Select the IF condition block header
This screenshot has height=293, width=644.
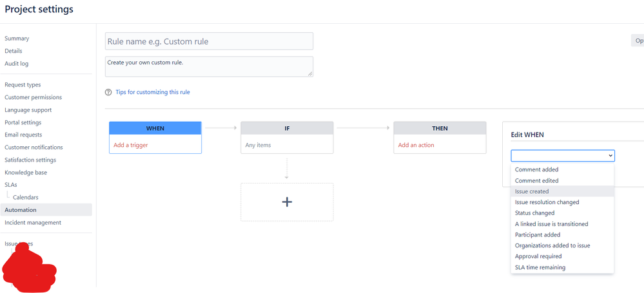tap(287, 128)
